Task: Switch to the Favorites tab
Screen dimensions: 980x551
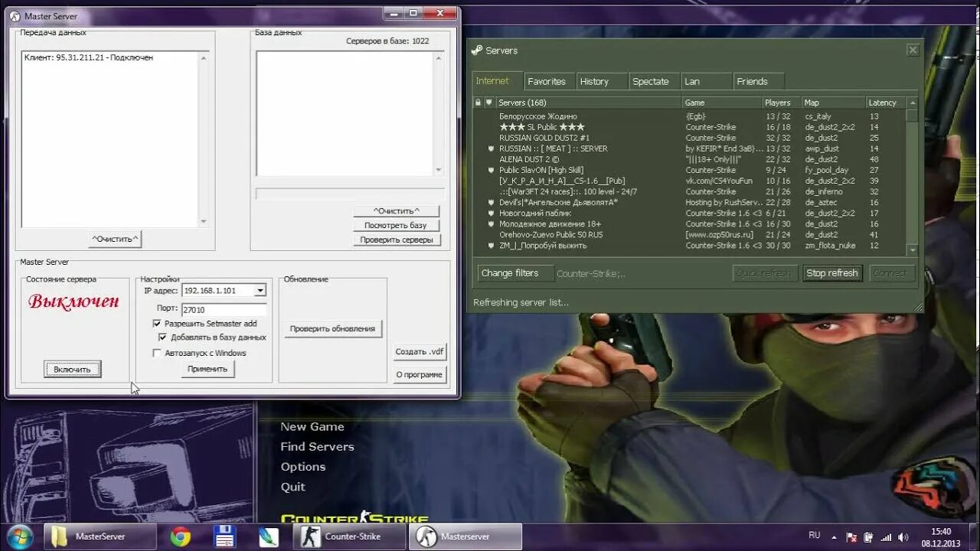Action: pos(549,81)
